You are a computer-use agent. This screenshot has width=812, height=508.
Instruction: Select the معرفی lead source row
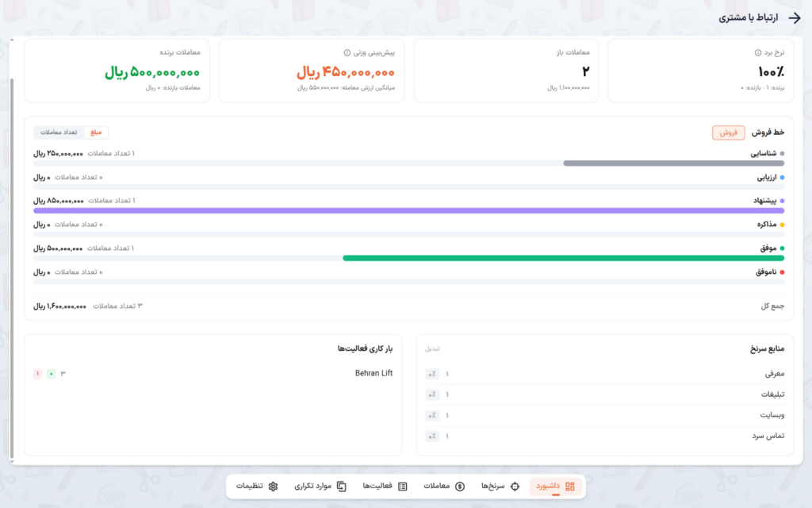pyautogui.click(x=604, y=374)
